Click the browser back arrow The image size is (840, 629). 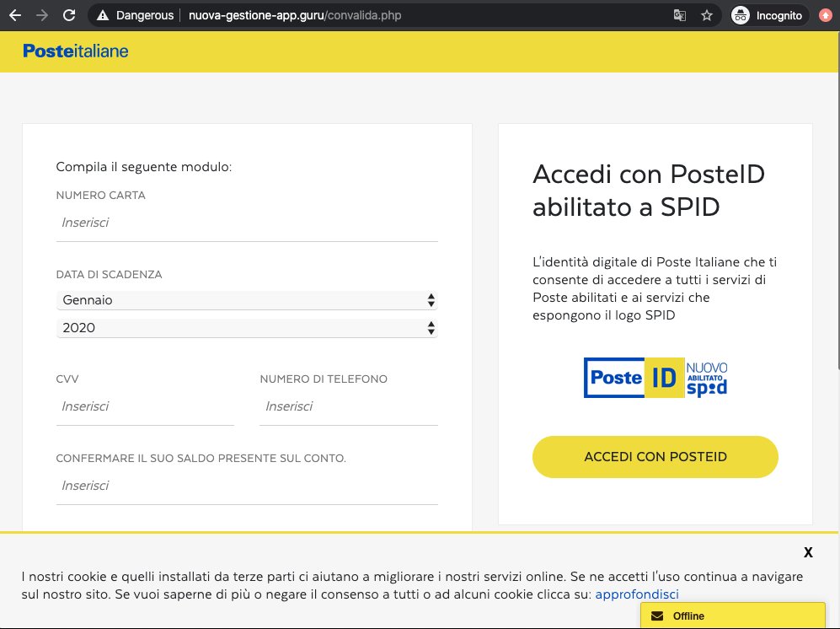pos(15,15)
